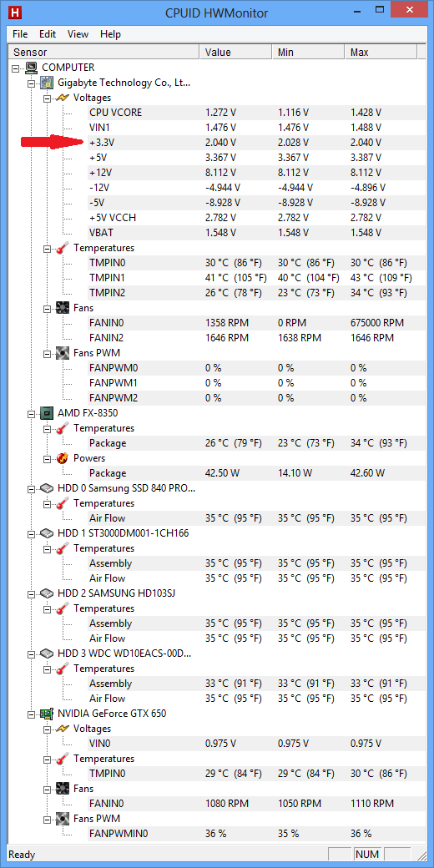Open the File menu

click(20, 34)
